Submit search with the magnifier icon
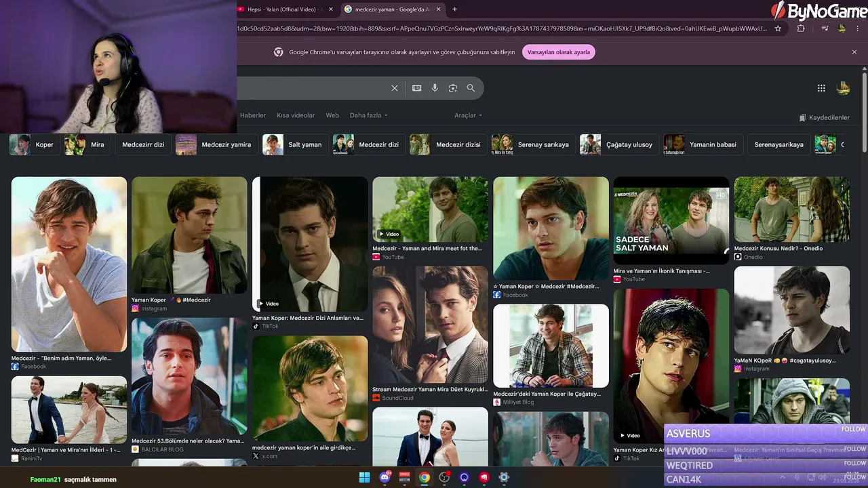This screenshot has width=868, height=488. pyautogui.click(x=471, y=88)
